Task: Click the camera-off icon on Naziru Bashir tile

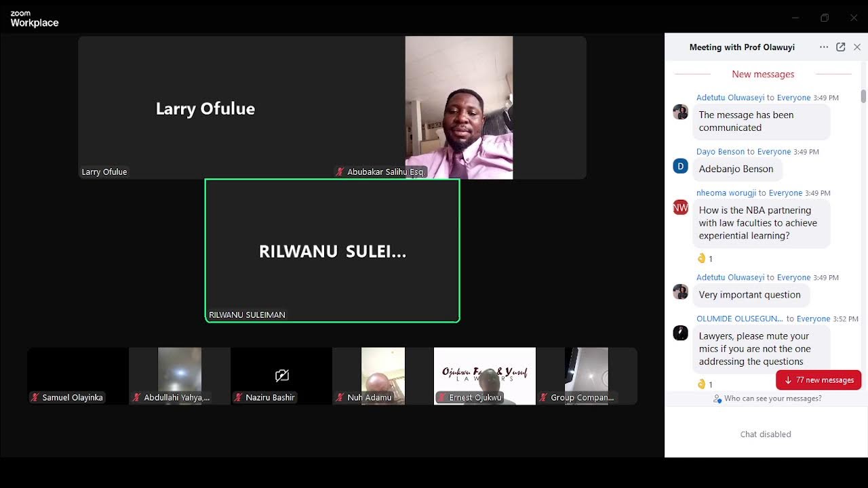Action: click(x=282, y=375)
